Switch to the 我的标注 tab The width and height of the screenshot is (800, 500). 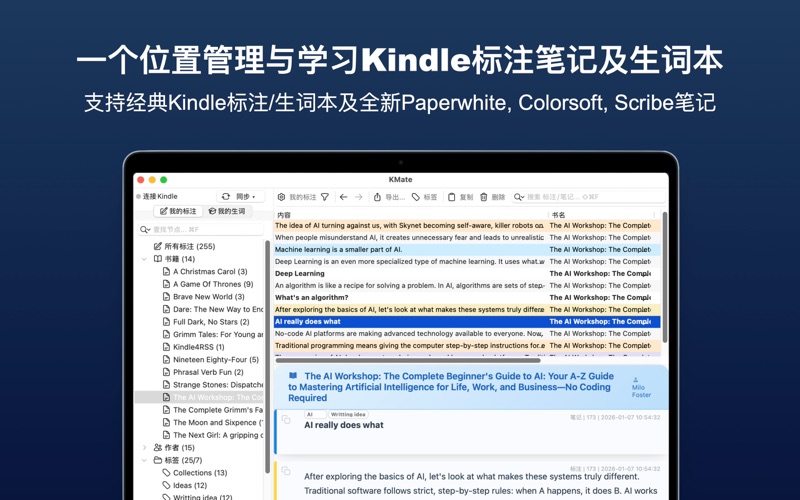click(178, 211)
